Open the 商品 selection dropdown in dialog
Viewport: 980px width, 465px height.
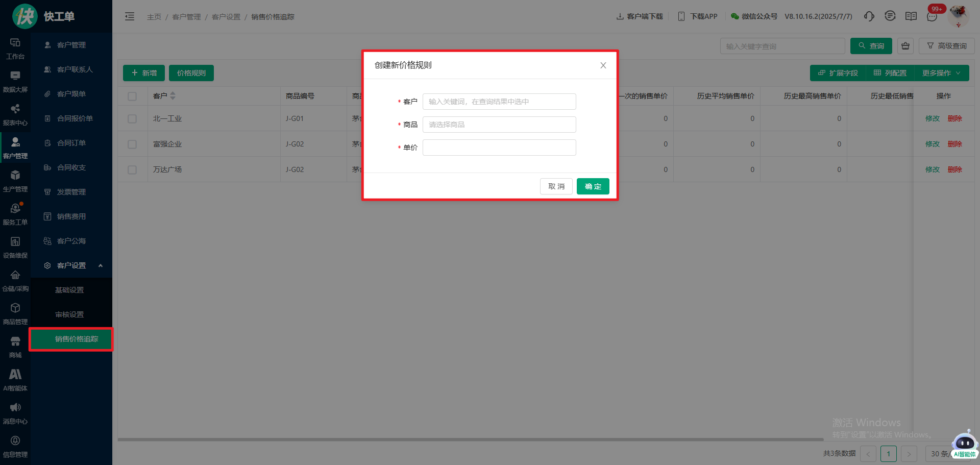tap(499, 125)
